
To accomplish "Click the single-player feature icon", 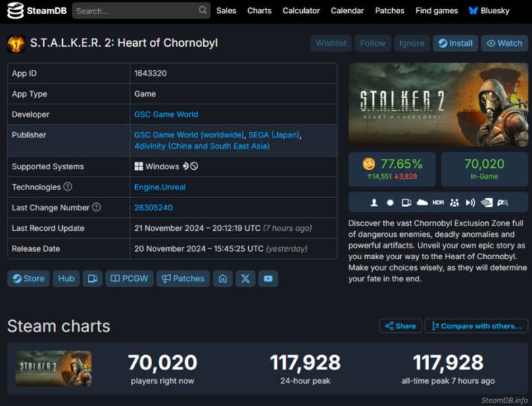I will (374, 203).
